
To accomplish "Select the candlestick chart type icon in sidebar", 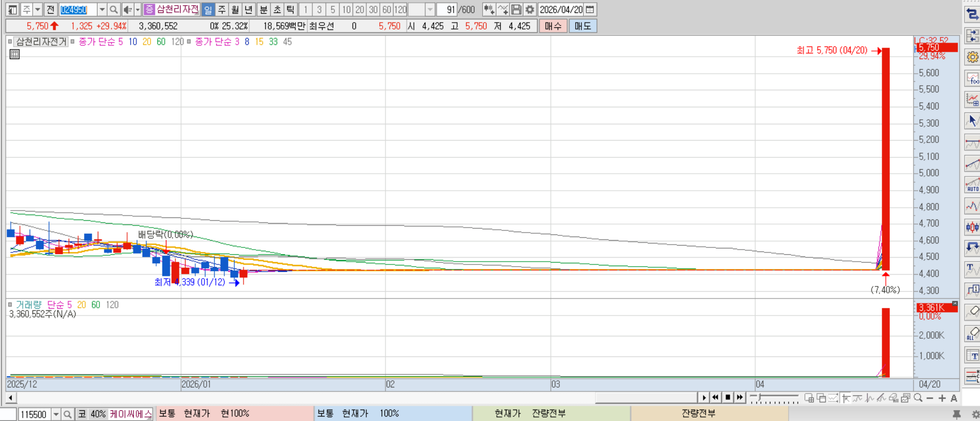I will [x=972, y=228].
